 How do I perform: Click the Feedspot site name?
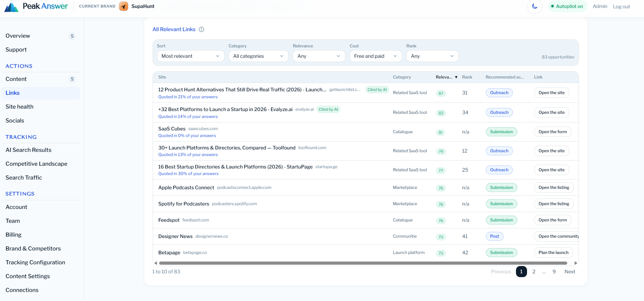click(169, 220)
